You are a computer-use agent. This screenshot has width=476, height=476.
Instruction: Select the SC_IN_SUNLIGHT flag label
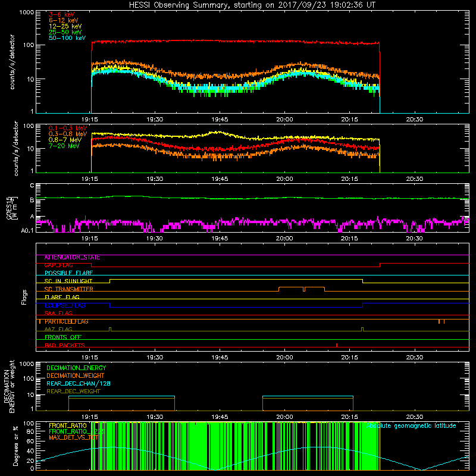(68, 281)
